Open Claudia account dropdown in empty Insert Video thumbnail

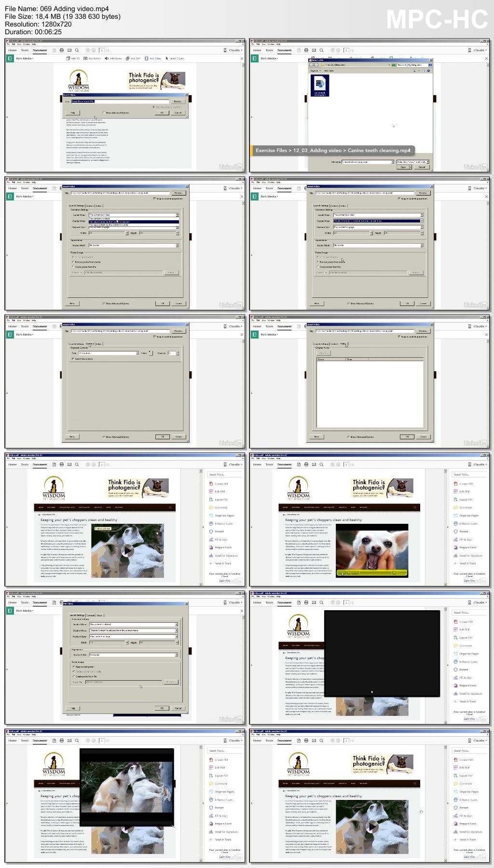[235, 50]
